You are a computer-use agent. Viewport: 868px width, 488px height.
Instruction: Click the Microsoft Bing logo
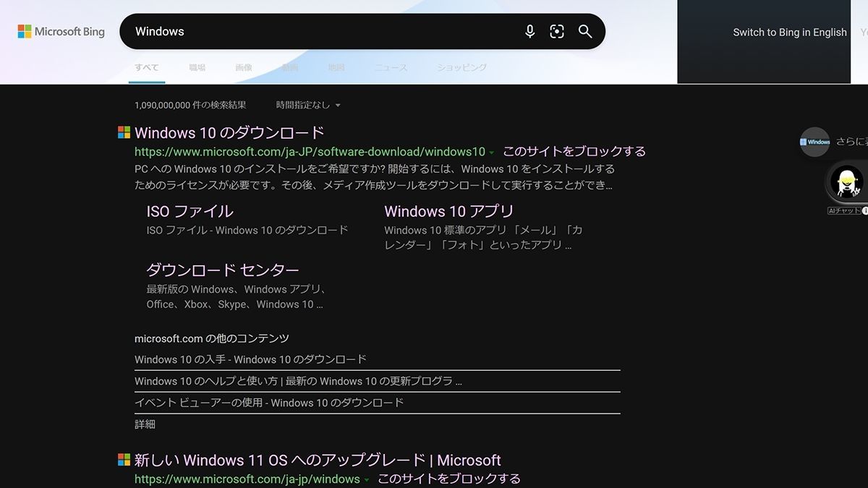pos(61,32)
